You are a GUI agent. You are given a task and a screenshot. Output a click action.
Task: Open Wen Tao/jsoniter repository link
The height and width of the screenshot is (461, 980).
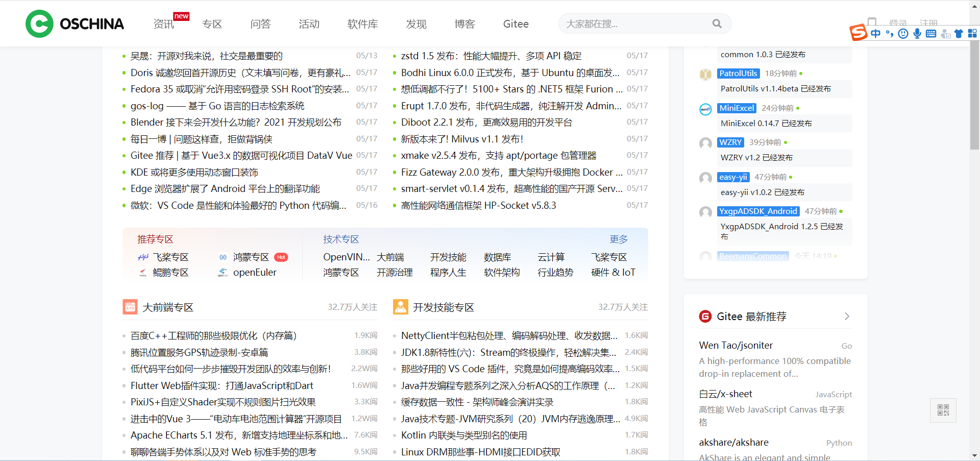pos(736,346)
